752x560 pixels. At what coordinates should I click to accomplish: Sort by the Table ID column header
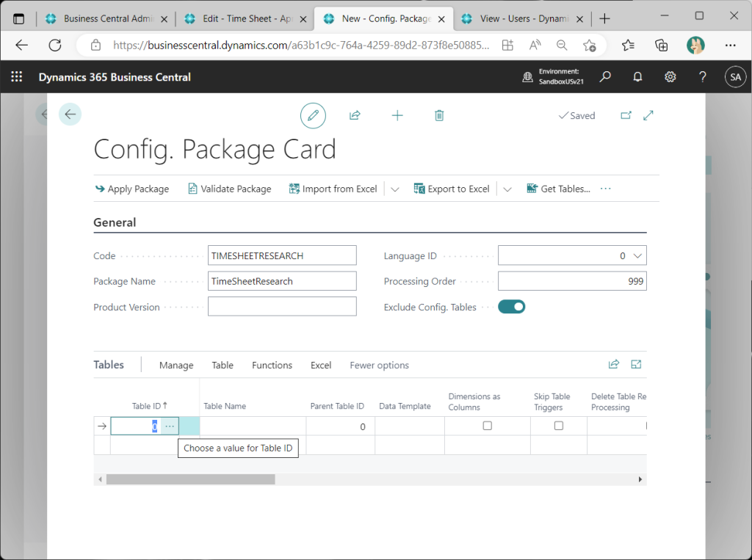point(150,406)
